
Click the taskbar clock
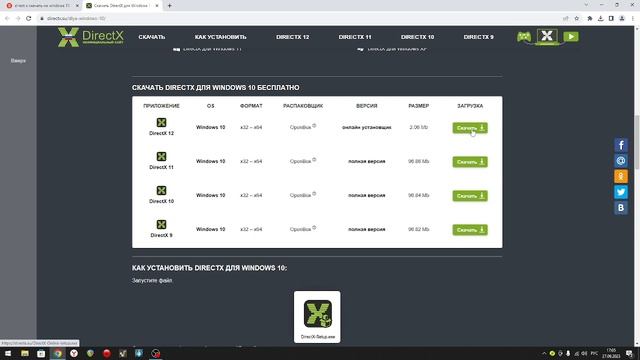pyautogui.click(x=611, y=353)
